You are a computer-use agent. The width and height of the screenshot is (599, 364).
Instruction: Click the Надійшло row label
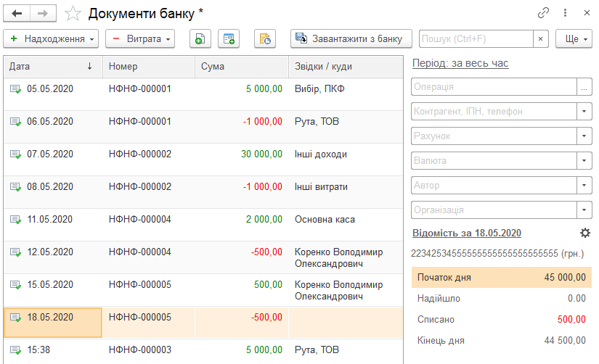coord(439,298)
